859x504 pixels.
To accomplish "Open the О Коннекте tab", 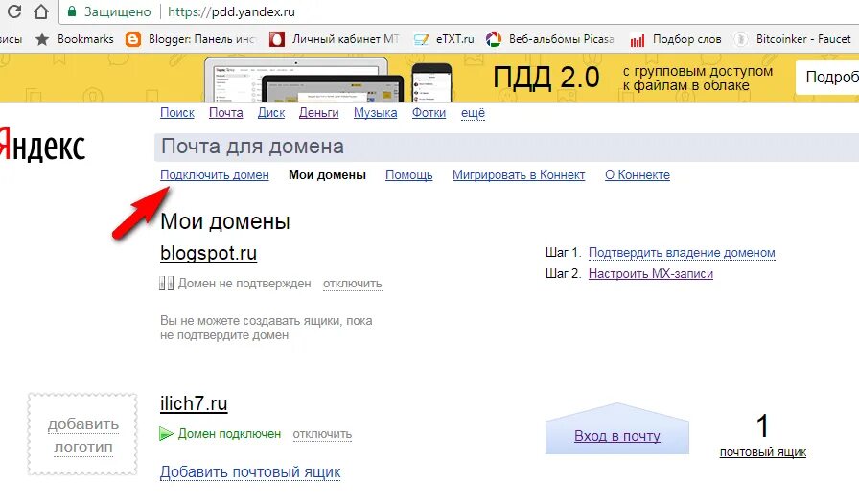I will coord(638,175).
